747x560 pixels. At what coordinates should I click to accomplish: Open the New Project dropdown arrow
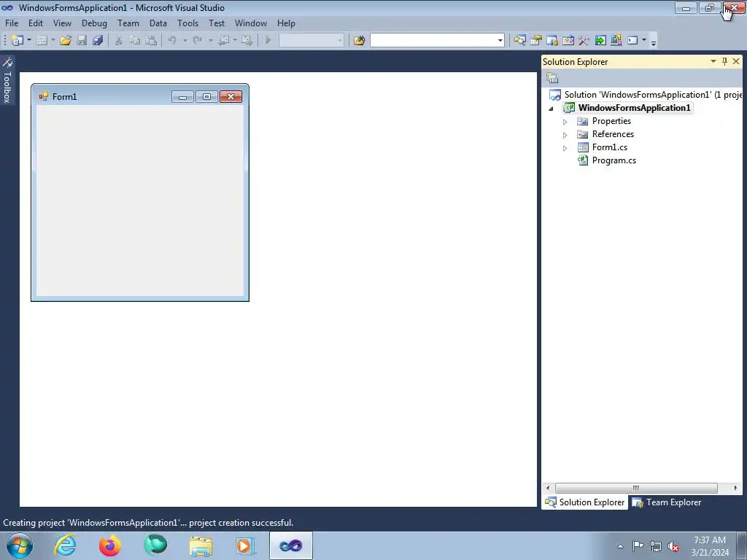click(x=29, y=41)
